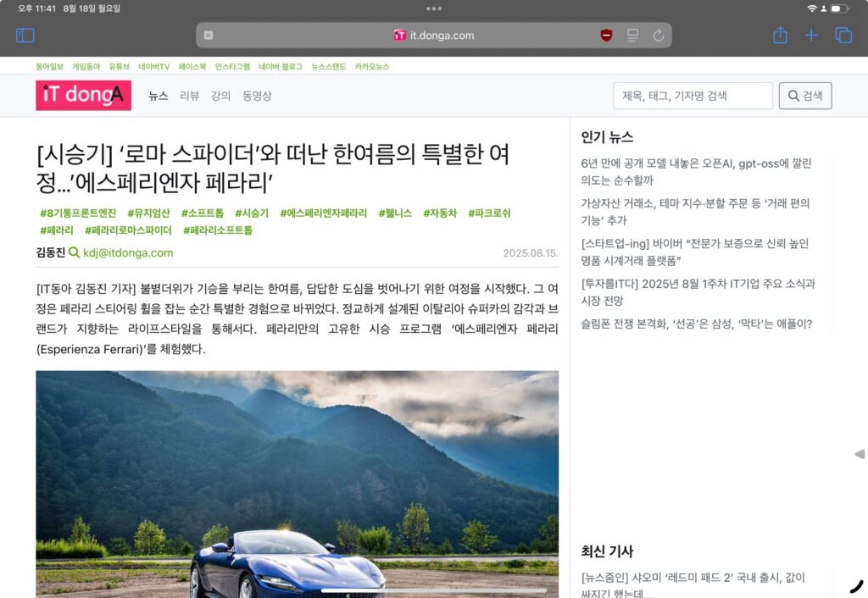
Task: Open the 네이버 블로그 top link
Action: coord(281,66)
